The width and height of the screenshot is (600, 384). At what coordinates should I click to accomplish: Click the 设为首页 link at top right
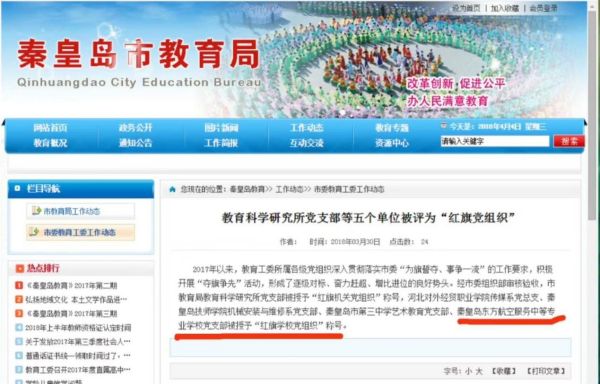[466, 8]
